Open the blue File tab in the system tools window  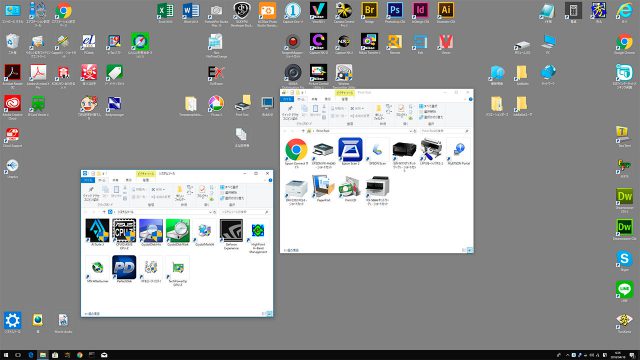tap(88, 180)
